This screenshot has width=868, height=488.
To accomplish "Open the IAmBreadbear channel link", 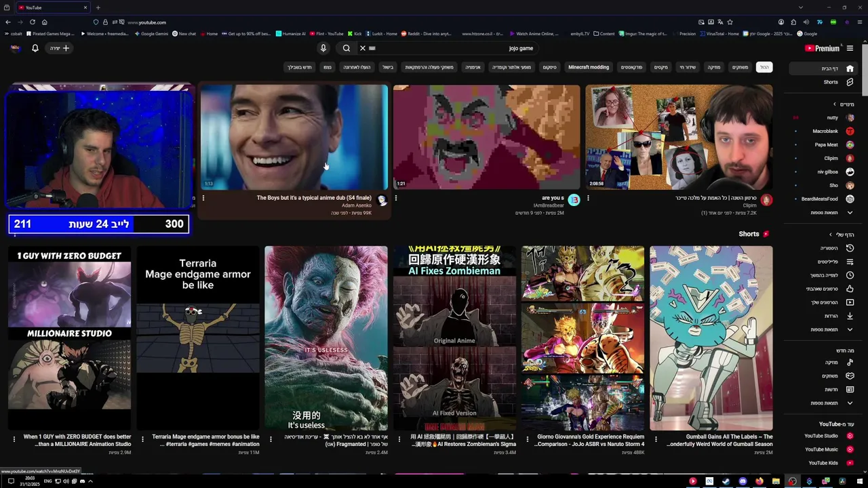I will point(549,205).
